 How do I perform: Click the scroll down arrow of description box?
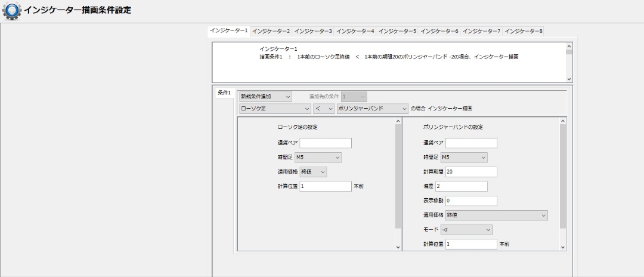coord(568,78)
